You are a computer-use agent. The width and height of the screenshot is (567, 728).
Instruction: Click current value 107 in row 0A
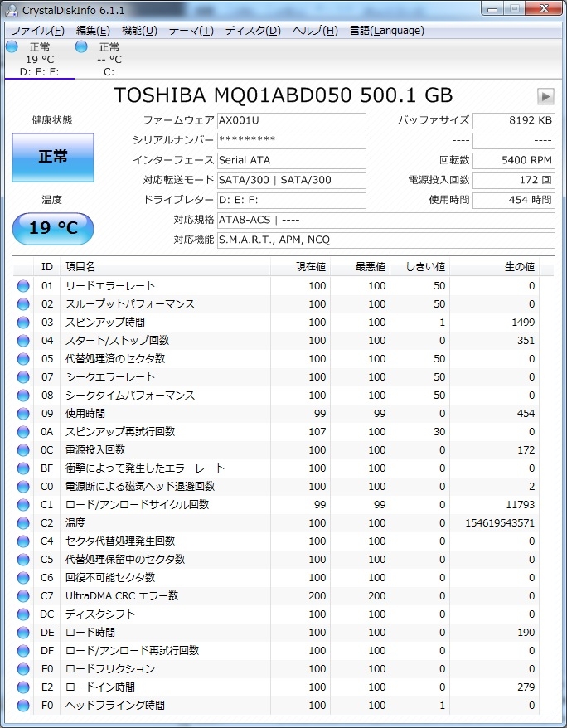pos(317,432)
